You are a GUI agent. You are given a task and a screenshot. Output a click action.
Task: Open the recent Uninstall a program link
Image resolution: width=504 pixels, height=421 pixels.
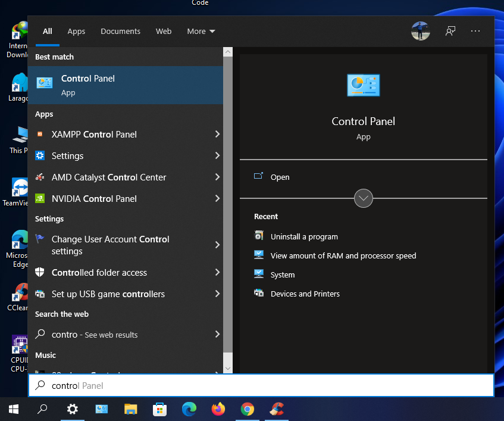pos(303,237)
